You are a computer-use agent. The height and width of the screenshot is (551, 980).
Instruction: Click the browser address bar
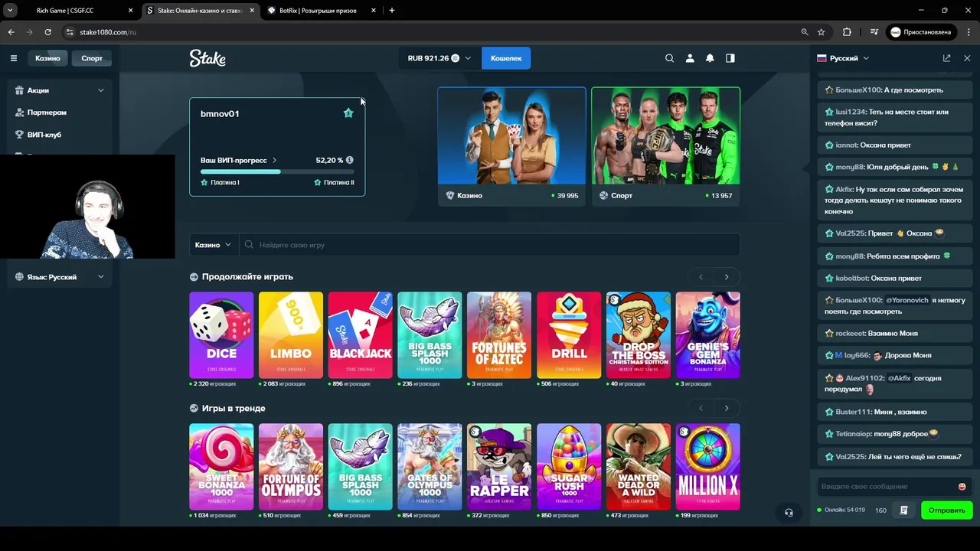coord(429,32)
